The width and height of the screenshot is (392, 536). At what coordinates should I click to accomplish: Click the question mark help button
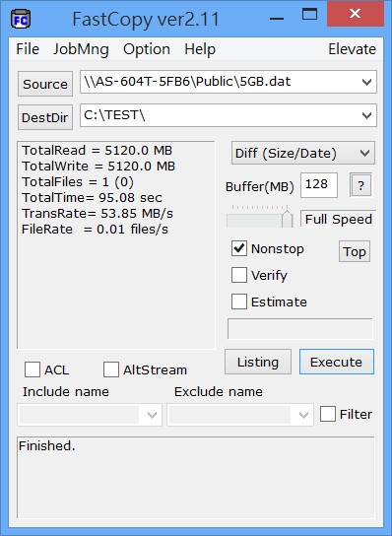(360, 185)
